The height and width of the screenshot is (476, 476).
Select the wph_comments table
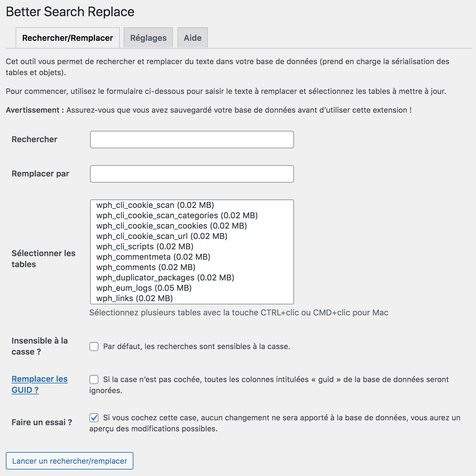(x=146, y=267)
